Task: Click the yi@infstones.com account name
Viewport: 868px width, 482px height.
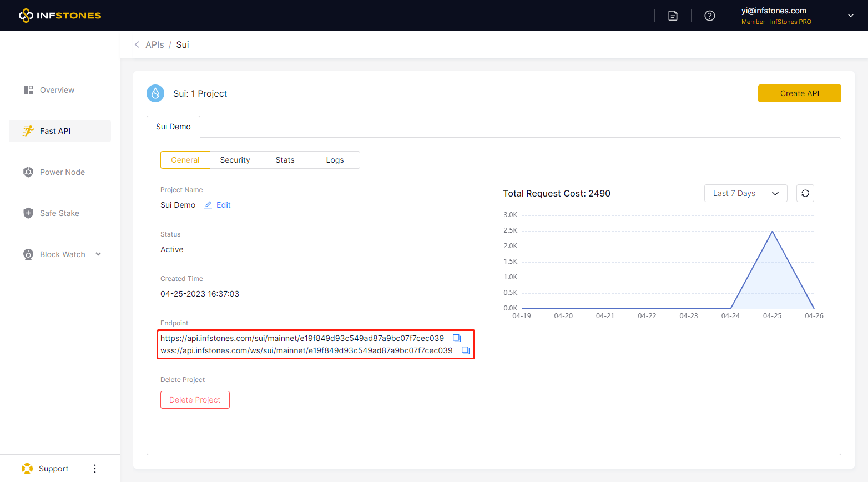Action: pos(774,11)
